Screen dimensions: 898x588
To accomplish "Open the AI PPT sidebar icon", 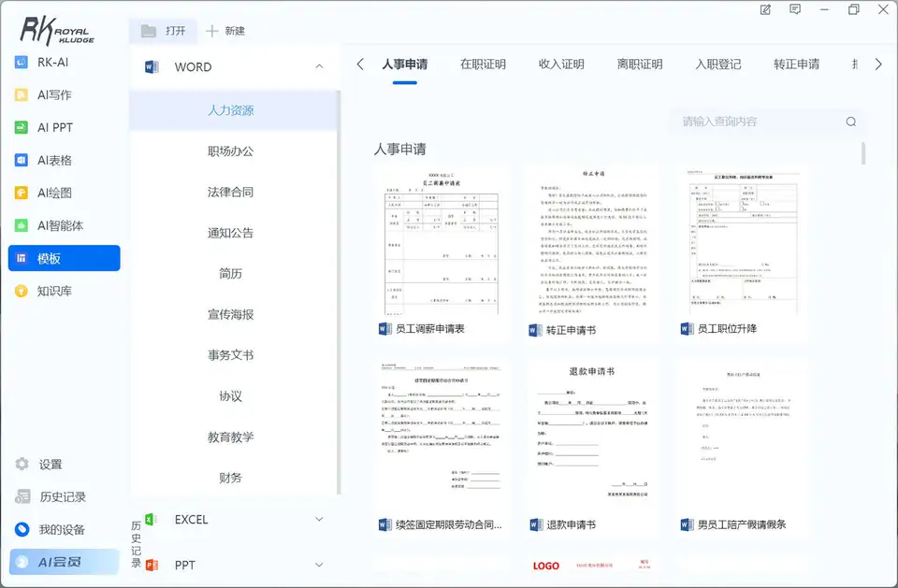I will pos(22,127).
